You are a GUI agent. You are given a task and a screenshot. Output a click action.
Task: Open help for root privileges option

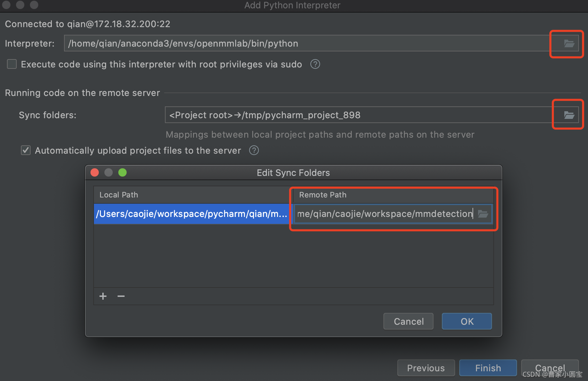(315, 64)
